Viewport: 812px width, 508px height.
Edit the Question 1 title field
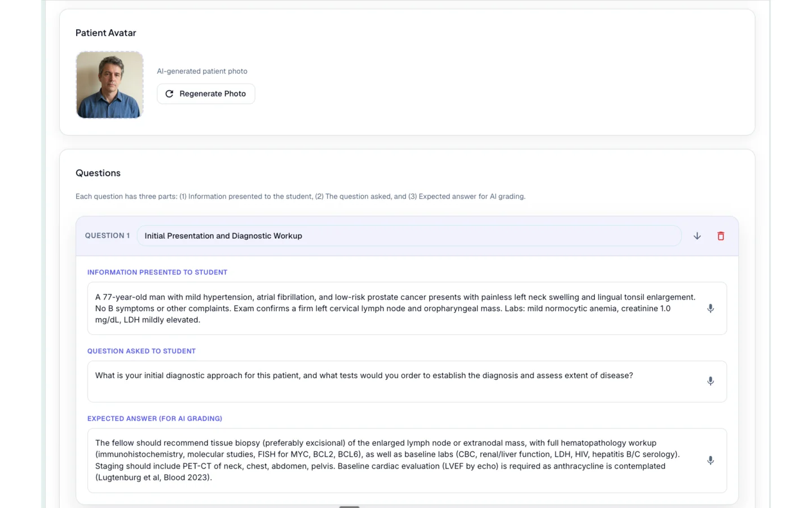[409, 236]
